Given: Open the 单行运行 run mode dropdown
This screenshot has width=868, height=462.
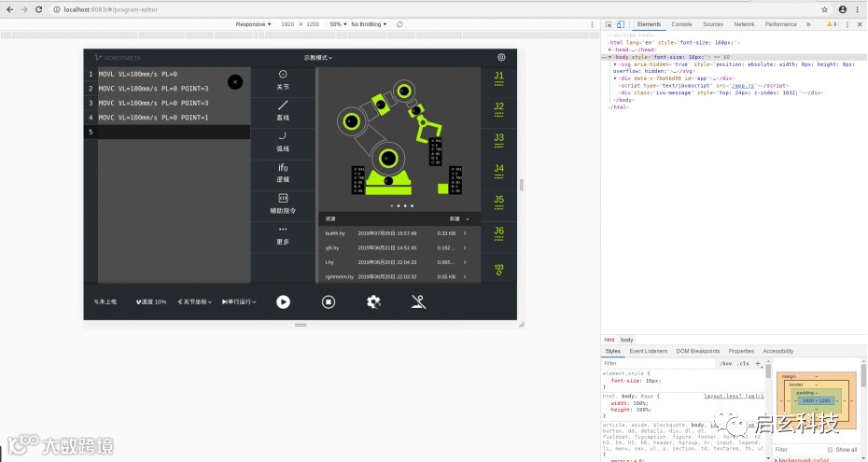Looking at the screenshot, I should tap(239, 301).
